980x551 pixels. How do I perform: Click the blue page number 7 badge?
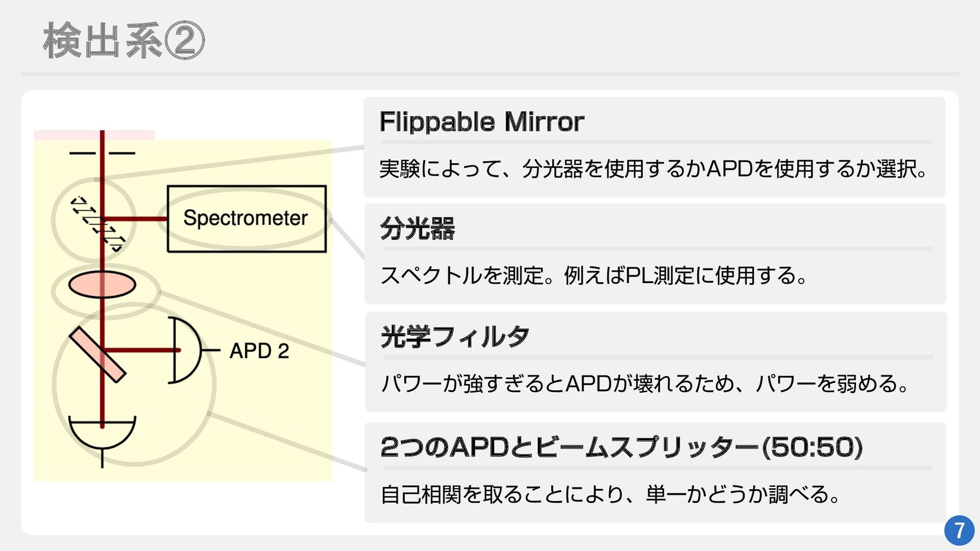coord(959,530)
